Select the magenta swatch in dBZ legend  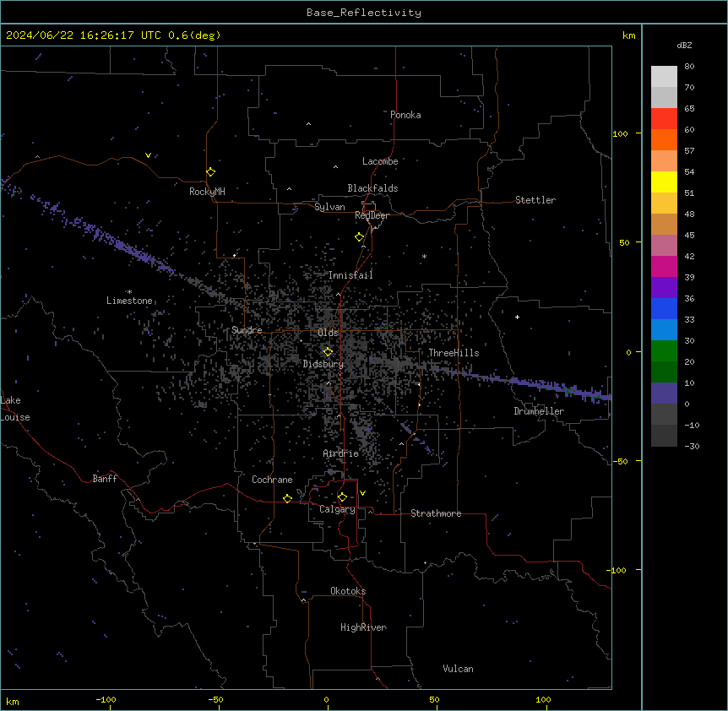pyautogui.click(x=664, y=266)
